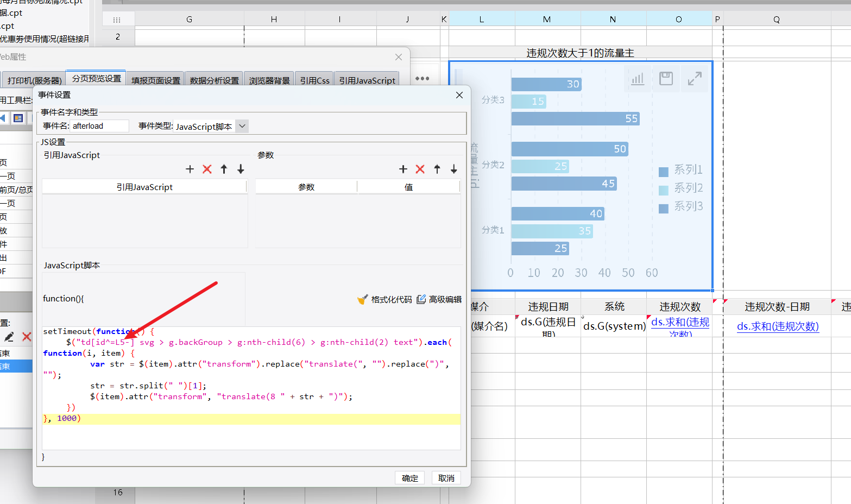851x504 pixels.
Task: Open the 数据分析设置 tab
Action: pyautogui.click(x=214, y=80)
